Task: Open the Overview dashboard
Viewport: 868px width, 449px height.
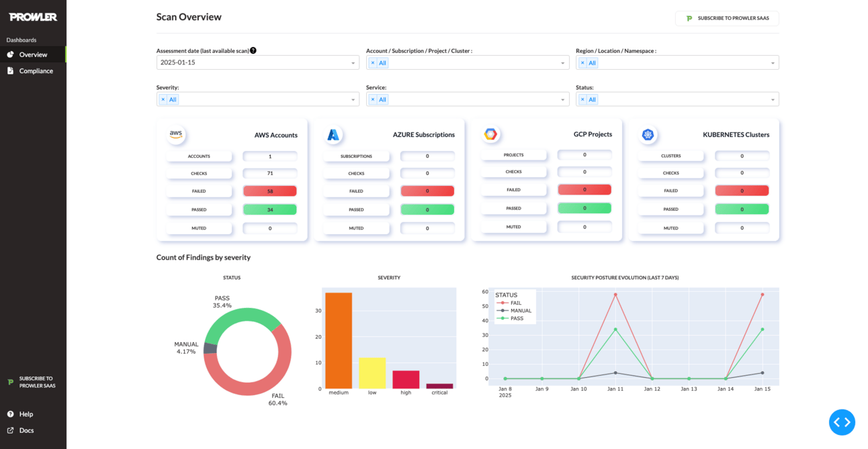Action: (x=33, y=54)
